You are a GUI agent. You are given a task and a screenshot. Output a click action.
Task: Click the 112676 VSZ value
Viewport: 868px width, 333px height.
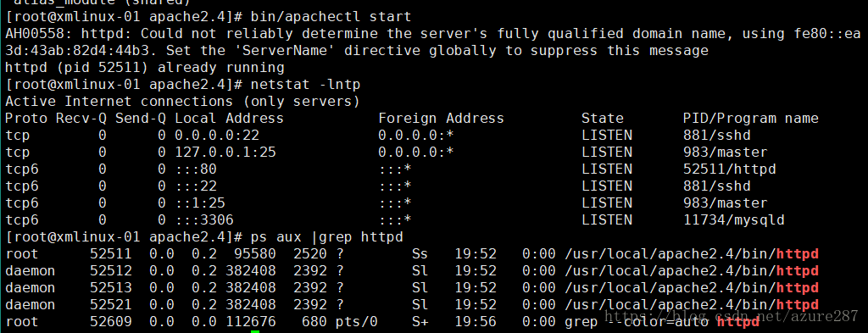click(251, 322)
